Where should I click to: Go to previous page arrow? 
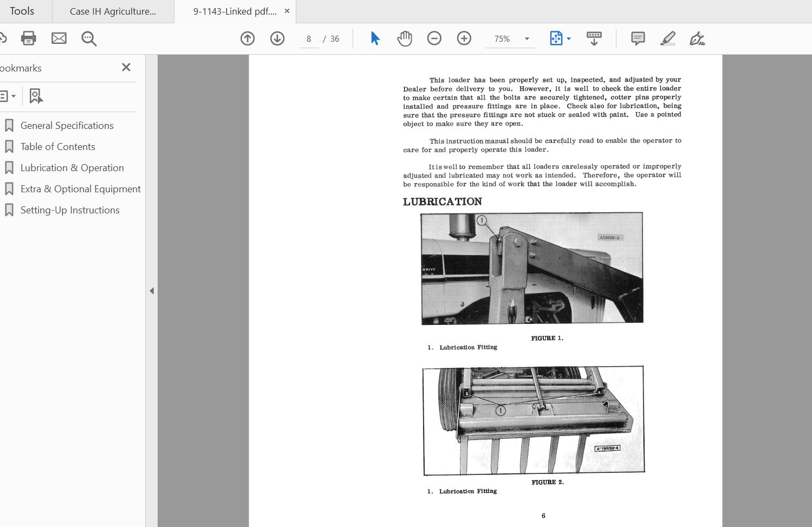(x=248, y=38)
